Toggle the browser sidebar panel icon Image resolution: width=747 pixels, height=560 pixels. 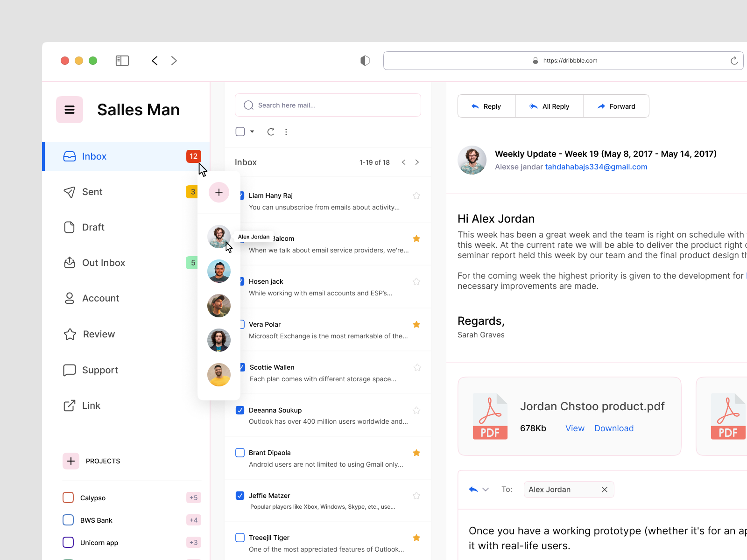(122, 61)
